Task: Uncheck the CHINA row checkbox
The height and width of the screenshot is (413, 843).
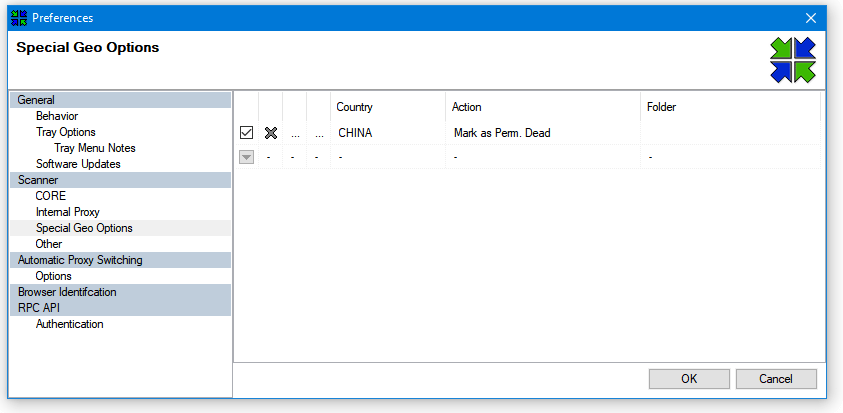Action: click(x=246, y=133)
